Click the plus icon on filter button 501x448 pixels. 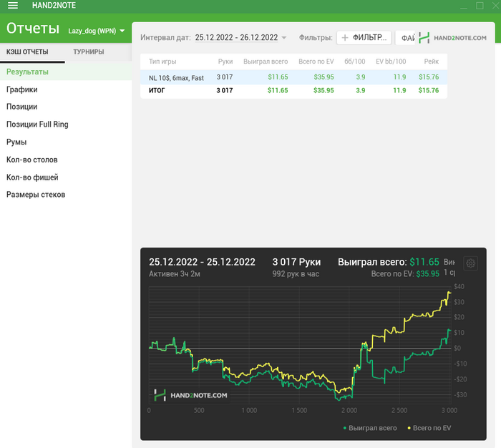click(x=345, y=38)
